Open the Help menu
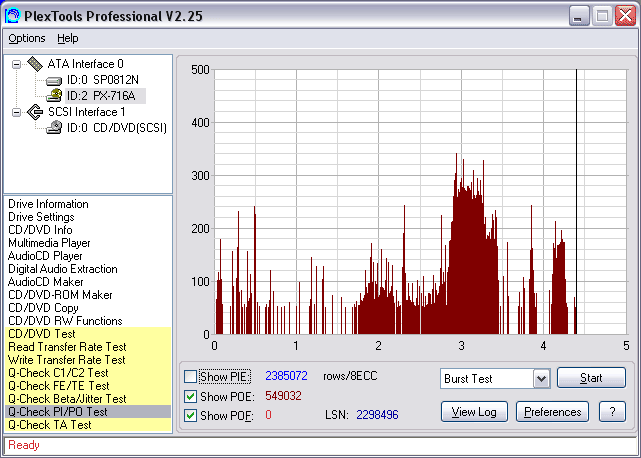 tap(67, 38)
